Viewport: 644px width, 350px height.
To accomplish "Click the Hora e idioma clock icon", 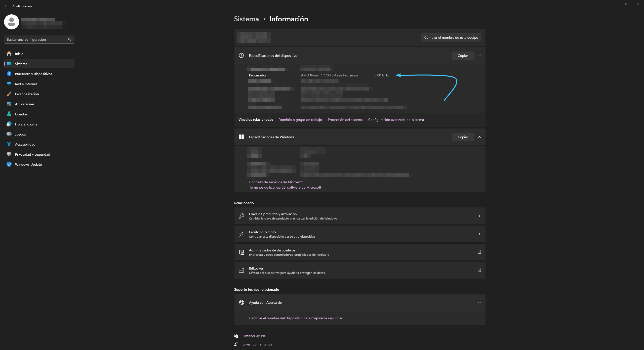I will [9, 124].
